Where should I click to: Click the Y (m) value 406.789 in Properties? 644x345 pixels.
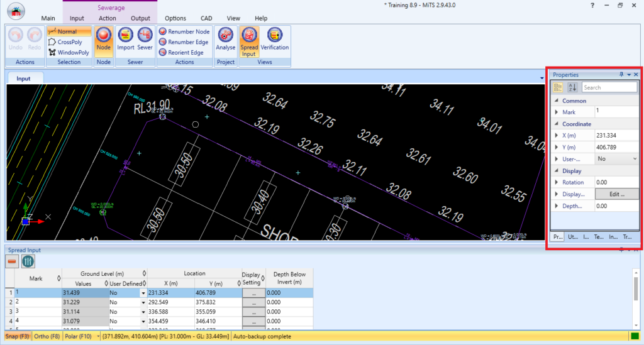[x=617, y=147]
